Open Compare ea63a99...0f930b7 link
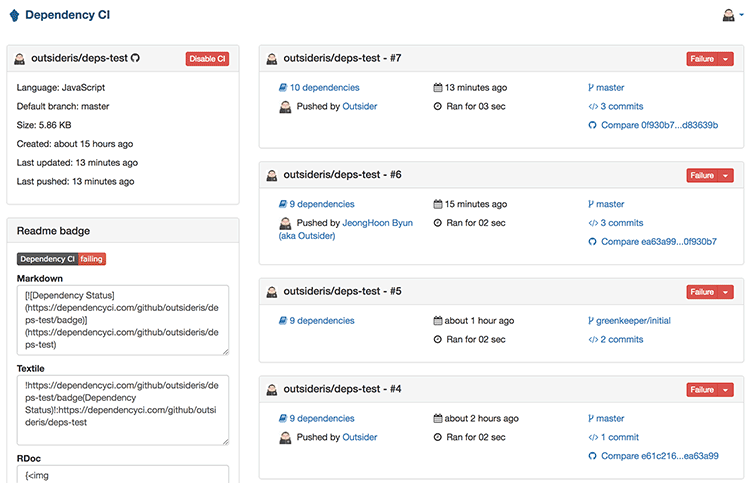Viewport: 750px width, 483px height. [x=659, y=242]
